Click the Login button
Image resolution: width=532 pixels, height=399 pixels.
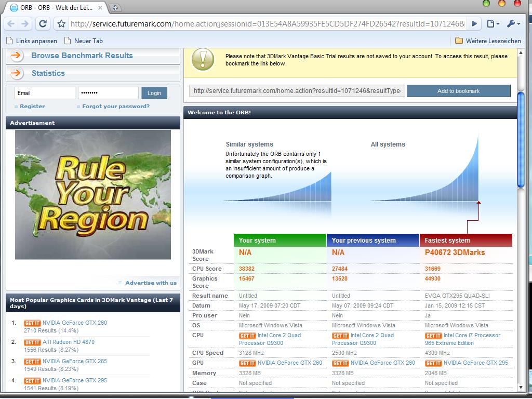154,93
